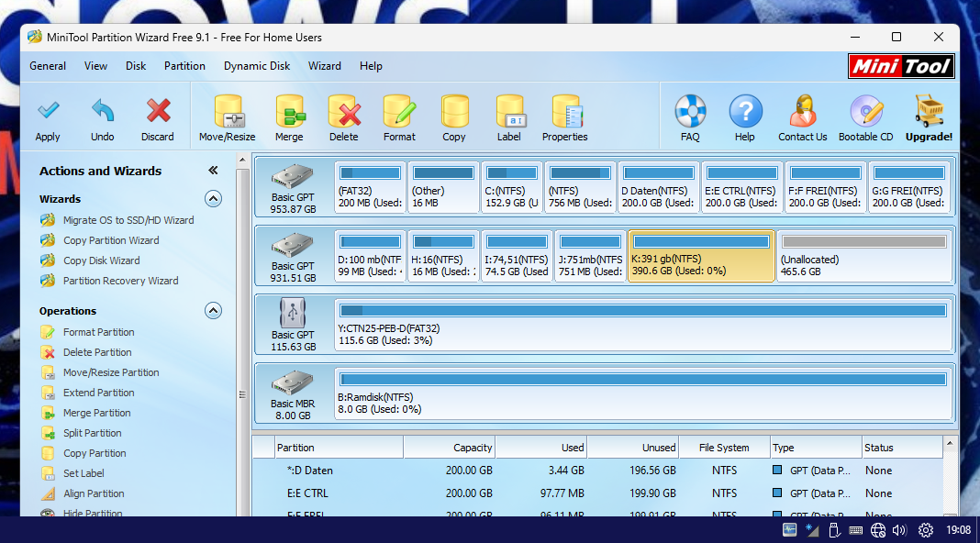
Task: Launch Partition Recovery Wizard
Action: pos(120,281)
